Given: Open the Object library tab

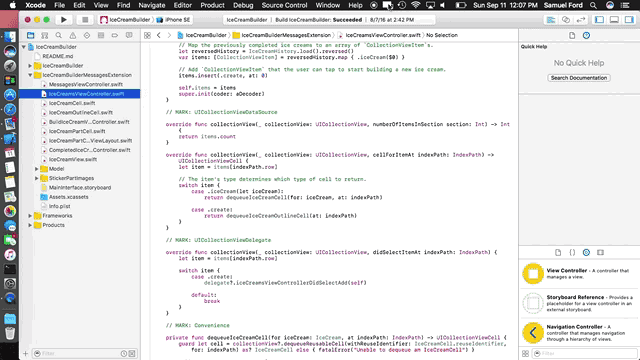Looking at the screenshot, I should tap(586, 252).
